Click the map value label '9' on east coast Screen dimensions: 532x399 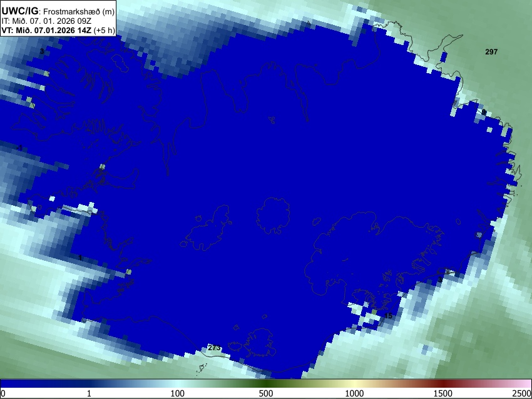coord(484,112)
